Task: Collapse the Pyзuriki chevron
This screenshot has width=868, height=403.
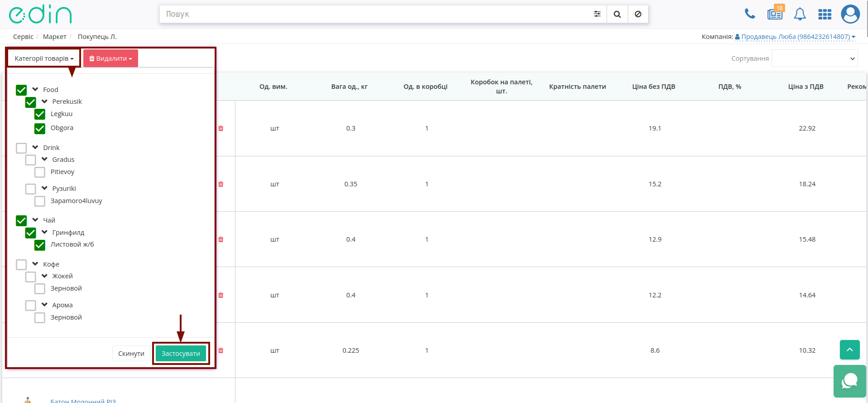Action: click(x=44, y=188)
